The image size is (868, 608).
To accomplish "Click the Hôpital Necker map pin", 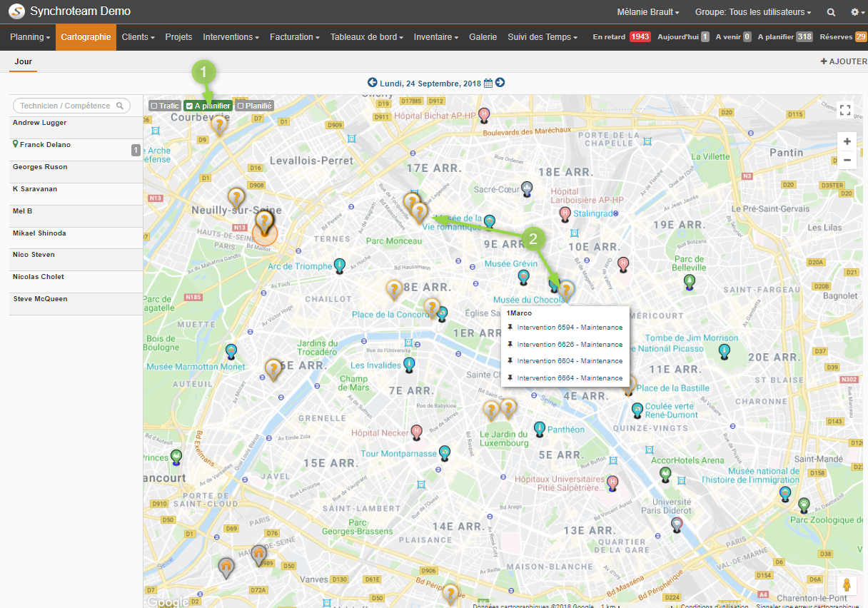I will click(x=417, y=431).
